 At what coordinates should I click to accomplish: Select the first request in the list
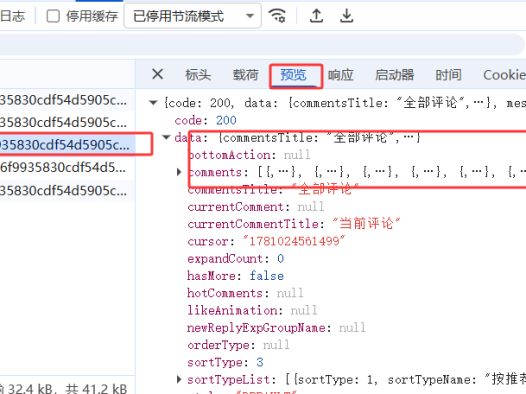67,100
